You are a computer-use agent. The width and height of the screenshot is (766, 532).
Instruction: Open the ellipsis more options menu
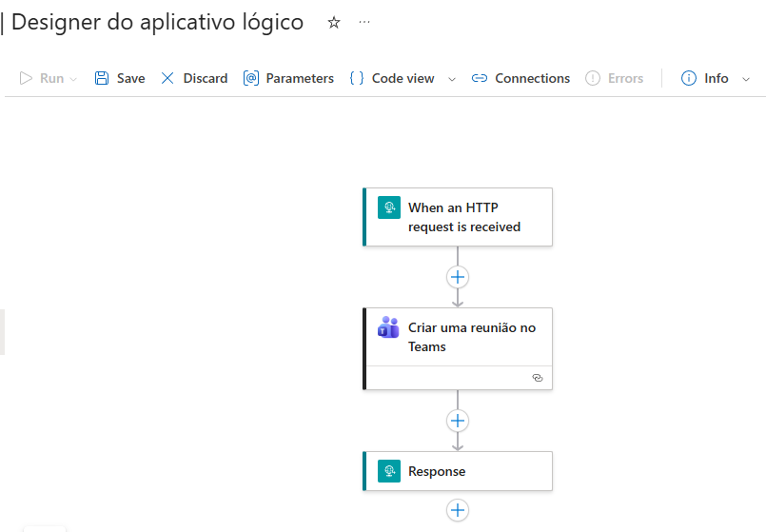point(364,23)
